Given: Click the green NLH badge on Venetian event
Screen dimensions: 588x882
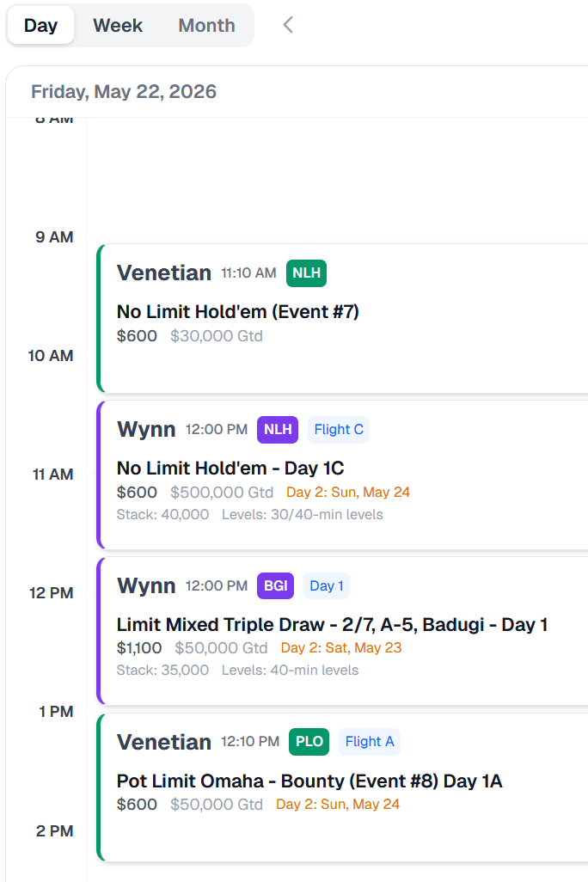Looking at the screenshot, I should click(306, 273).
